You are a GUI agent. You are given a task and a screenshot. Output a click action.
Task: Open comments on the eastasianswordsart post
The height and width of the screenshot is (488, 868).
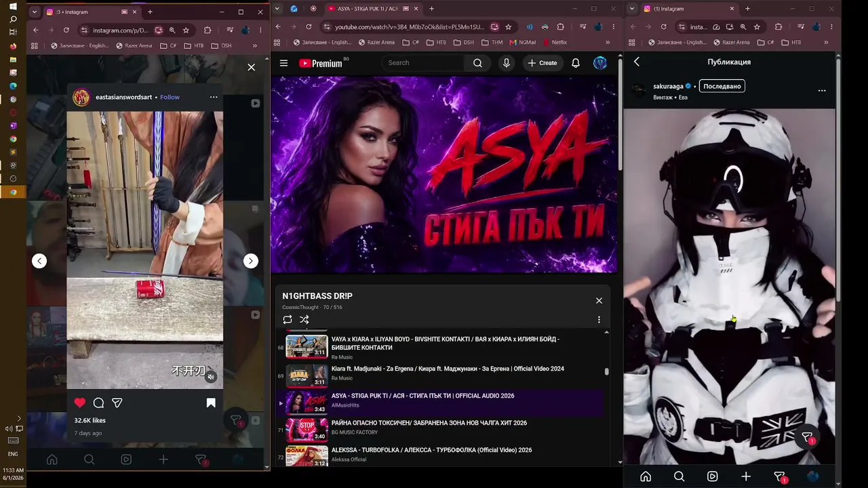(98, 403)
